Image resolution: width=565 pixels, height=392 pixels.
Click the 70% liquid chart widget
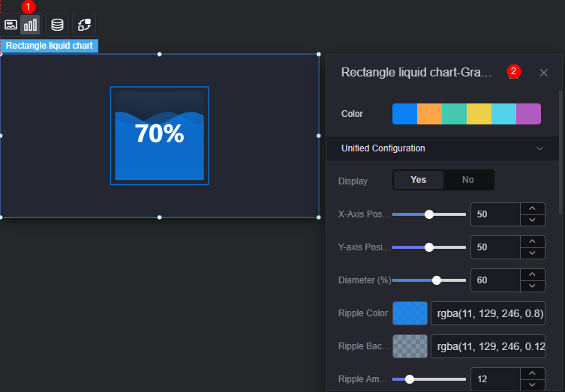coord(159,136)
